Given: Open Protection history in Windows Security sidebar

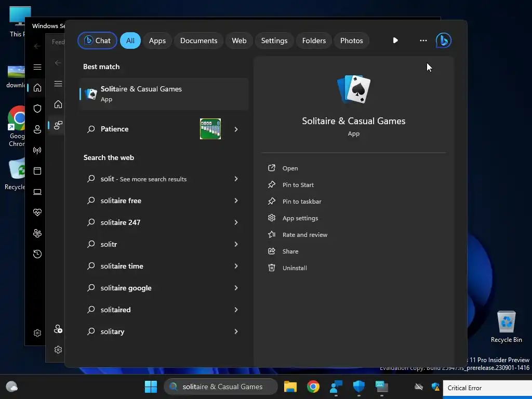Looking at the screenshot, I should pyautogui.click(x=37, y=254).
